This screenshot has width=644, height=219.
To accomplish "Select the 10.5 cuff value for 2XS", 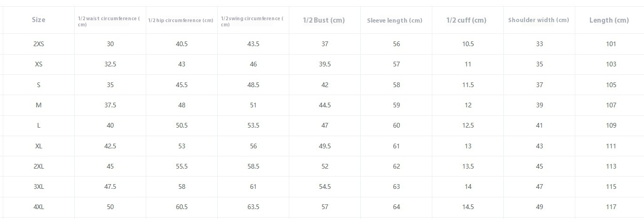I will click(x=468, y=44).
